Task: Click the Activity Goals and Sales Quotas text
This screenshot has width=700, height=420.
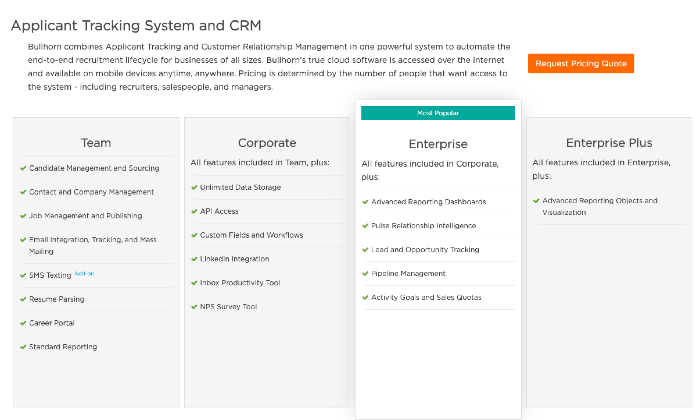Action: tap(426, 297)
